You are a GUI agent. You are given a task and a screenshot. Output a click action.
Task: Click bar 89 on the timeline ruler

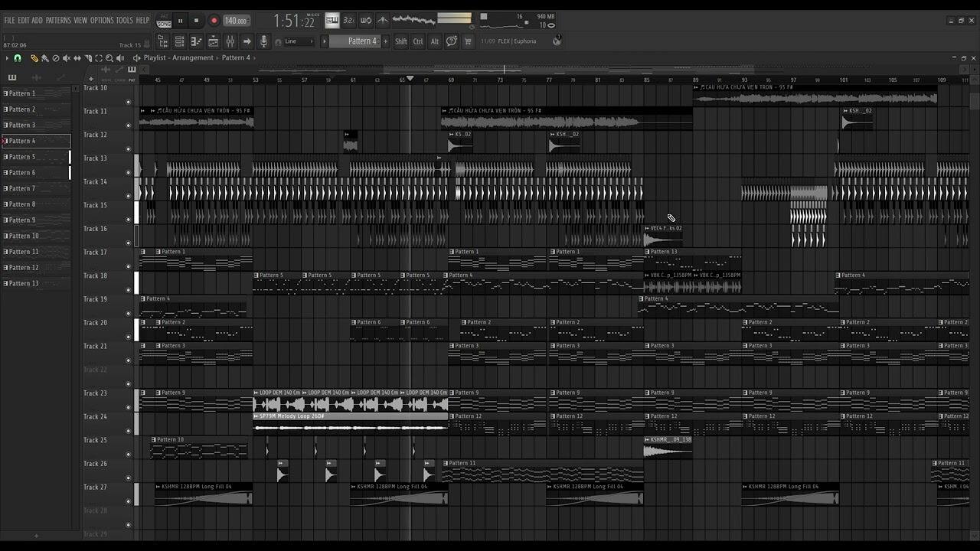click(695, 80)
